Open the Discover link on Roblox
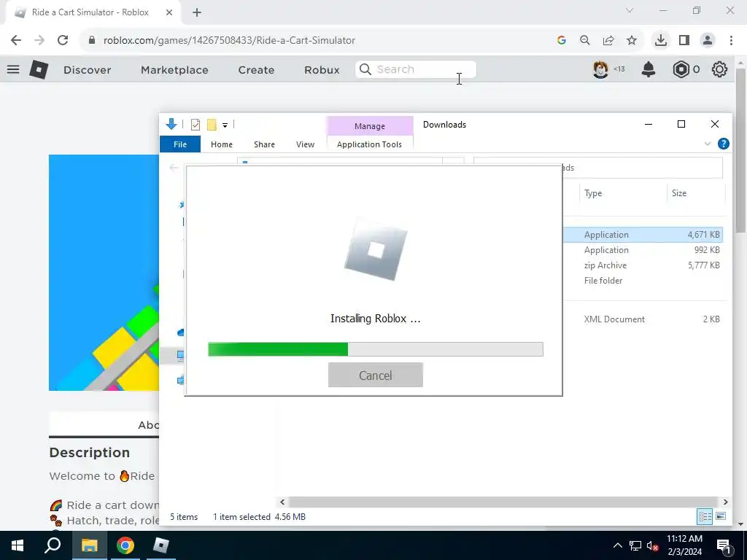 88,70
